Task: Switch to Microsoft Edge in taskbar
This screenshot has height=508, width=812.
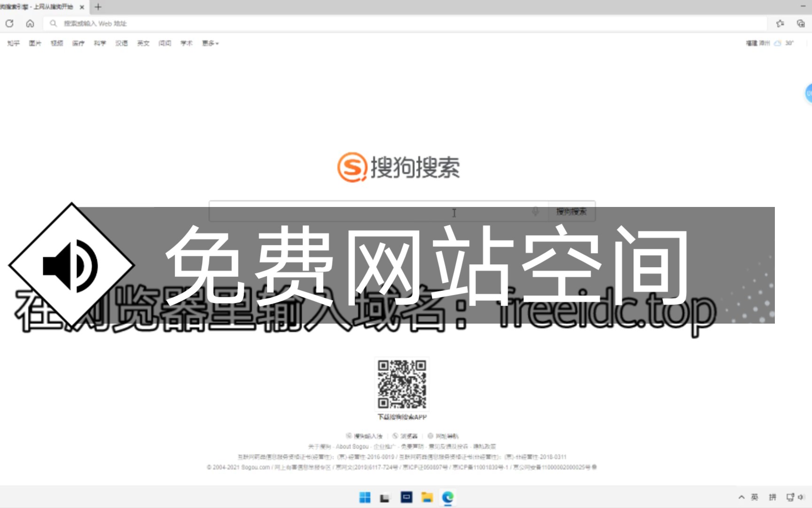Action: click(448, 497)
